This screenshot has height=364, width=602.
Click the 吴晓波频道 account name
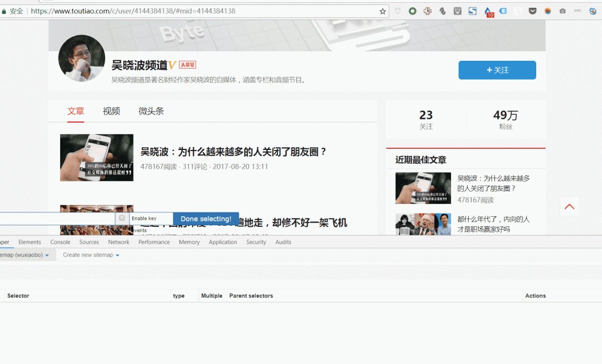139,65
